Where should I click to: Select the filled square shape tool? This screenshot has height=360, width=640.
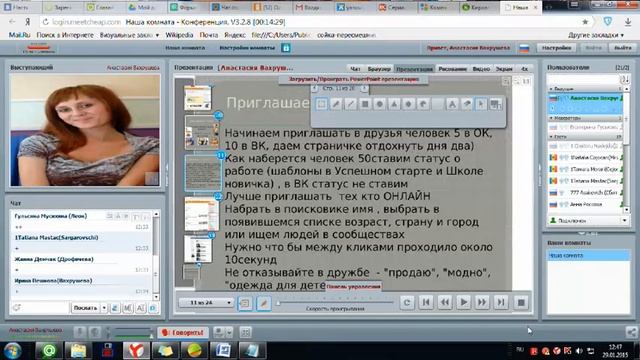coord(365,104)
